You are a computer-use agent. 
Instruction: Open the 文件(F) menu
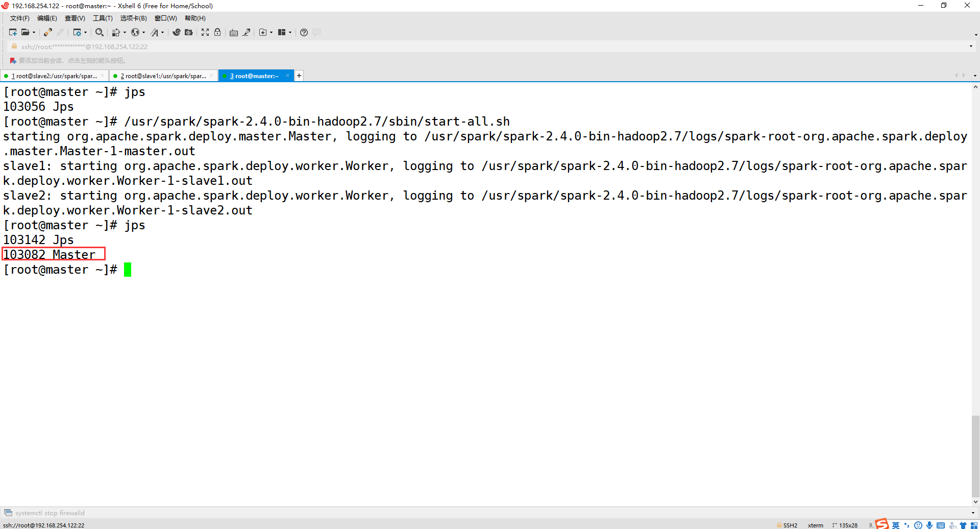tap(20, 18)
